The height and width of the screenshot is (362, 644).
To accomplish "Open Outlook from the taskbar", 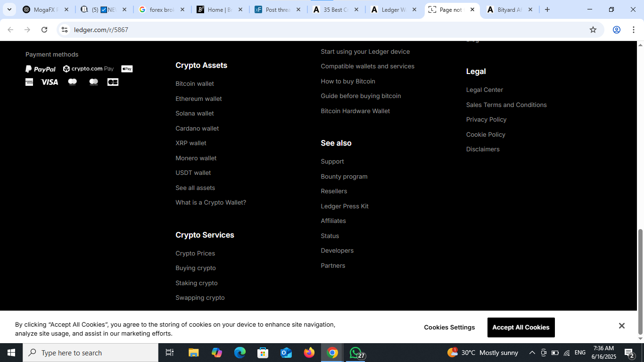I will pos(286,353).
